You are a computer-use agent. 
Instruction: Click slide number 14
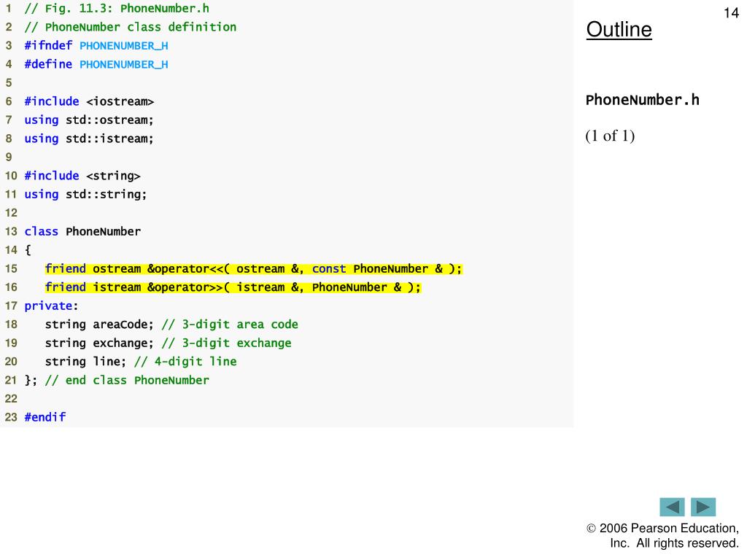click(731, 13)
